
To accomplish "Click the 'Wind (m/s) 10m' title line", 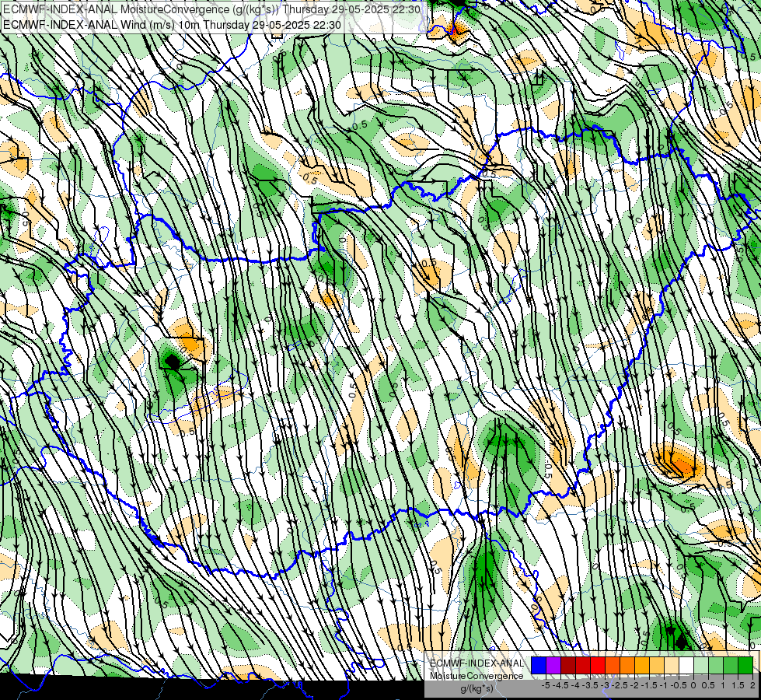I will pos(172,25).
